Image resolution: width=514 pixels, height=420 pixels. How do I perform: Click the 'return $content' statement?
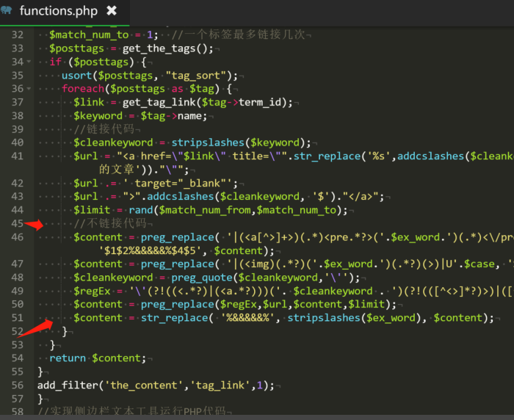94,358
